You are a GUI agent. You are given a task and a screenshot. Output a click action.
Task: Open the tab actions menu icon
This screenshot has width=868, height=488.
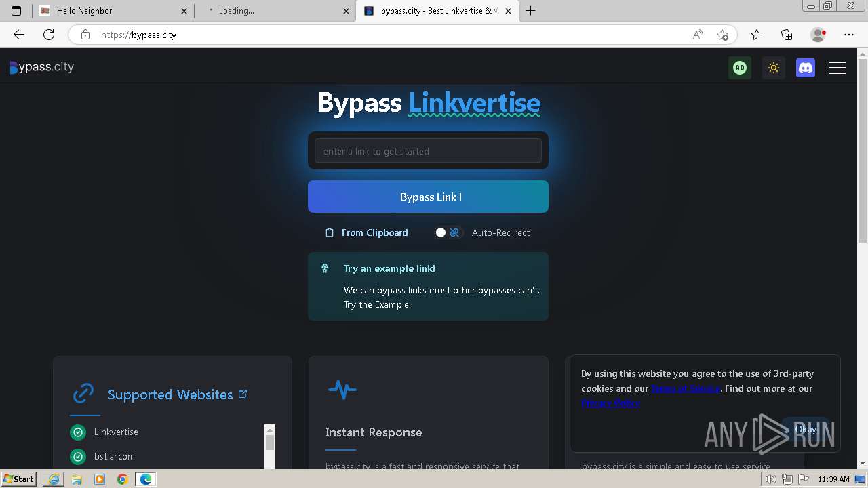coord(16,11)
